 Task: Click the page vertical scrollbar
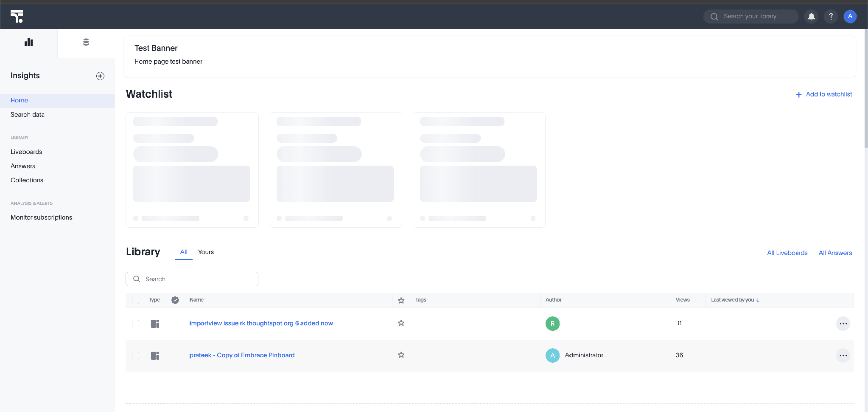866,89
